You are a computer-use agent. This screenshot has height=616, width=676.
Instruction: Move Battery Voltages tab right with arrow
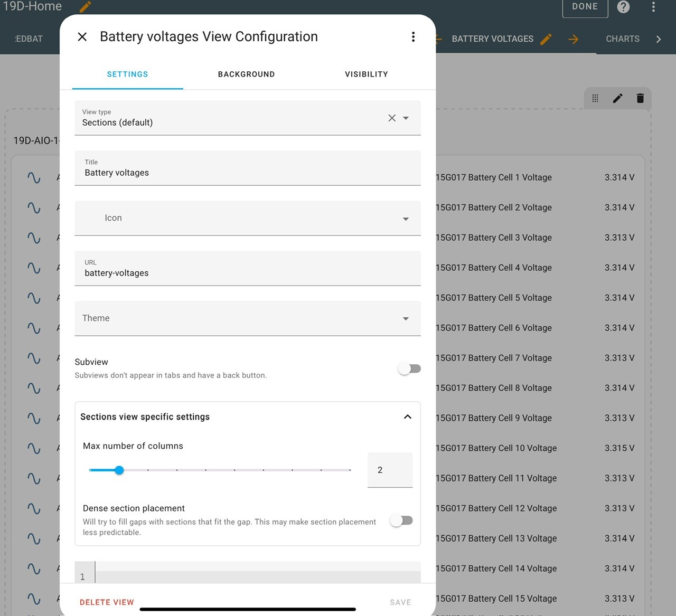click(x=573, y=39)
